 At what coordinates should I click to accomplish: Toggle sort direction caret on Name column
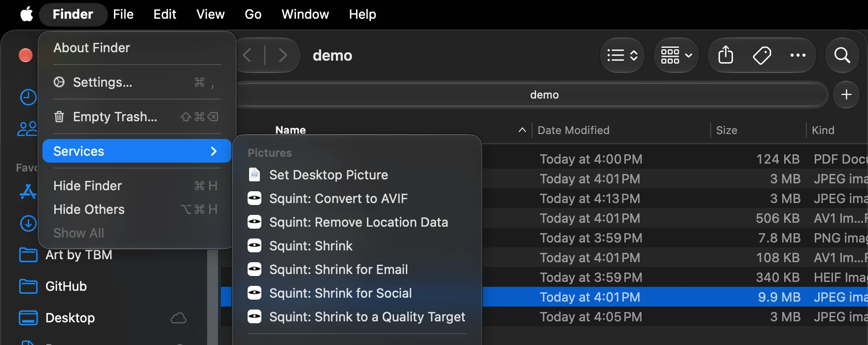pyautogui.click(x=522, y=130)
